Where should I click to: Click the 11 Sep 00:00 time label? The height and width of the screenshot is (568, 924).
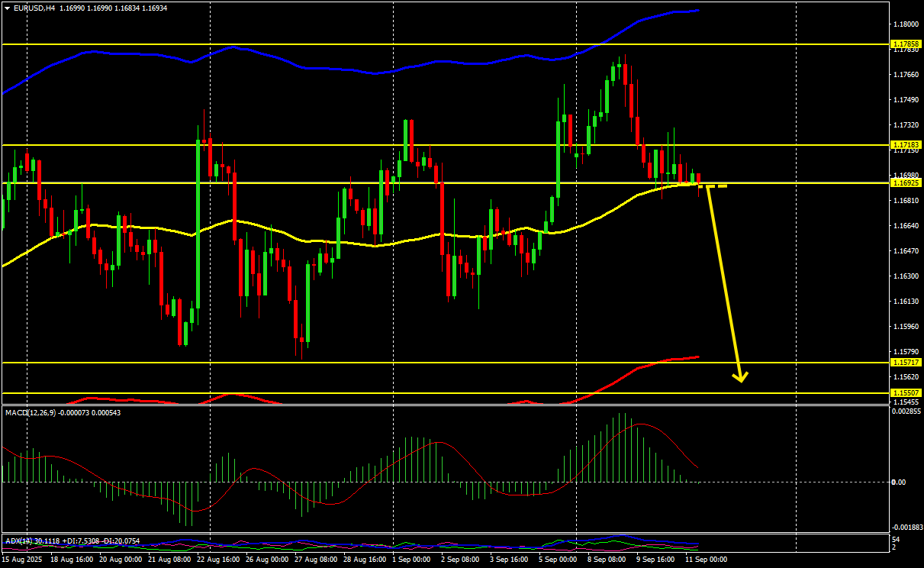pyautogui.click(x=707, y=560)
